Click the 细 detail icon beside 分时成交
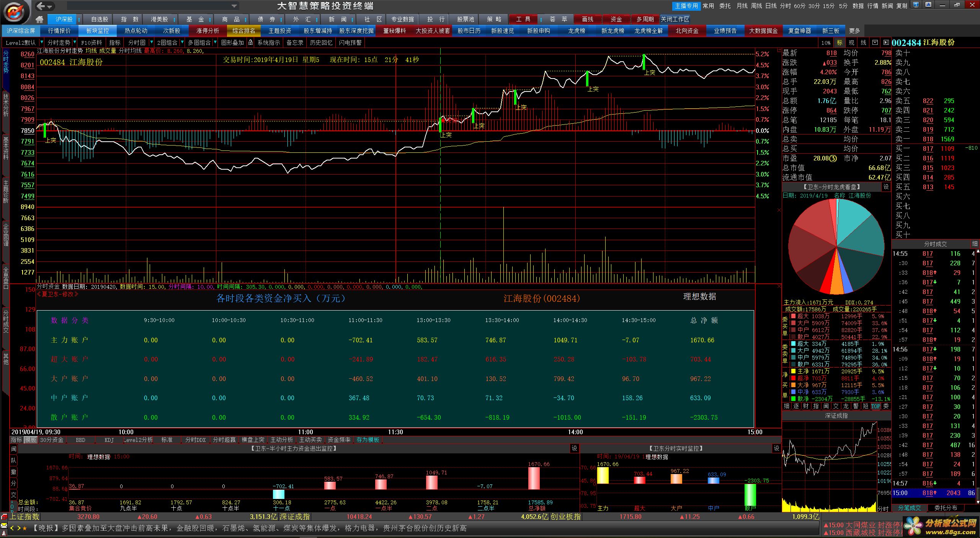The height and width of the screenshot is (538, 980). [x=975, y=244]
